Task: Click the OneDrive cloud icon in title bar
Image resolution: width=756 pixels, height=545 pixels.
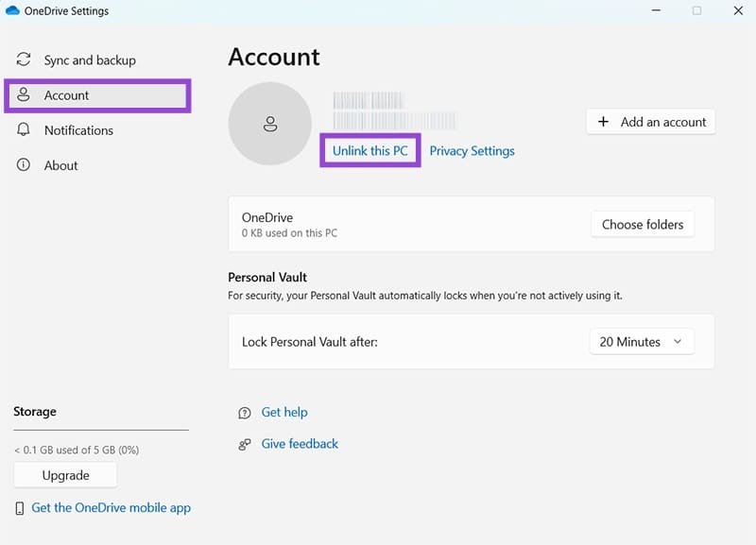Action: point(13,11)
